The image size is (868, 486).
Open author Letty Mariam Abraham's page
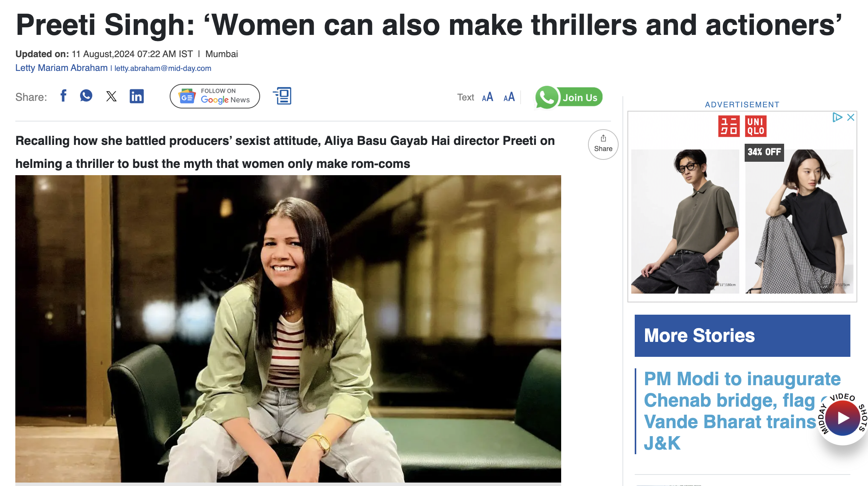61,67
